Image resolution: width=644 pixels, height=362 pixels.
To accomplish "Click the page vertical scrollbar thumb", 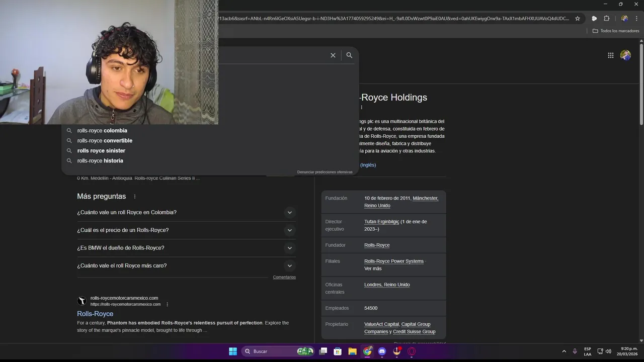I will pos(641,84).
